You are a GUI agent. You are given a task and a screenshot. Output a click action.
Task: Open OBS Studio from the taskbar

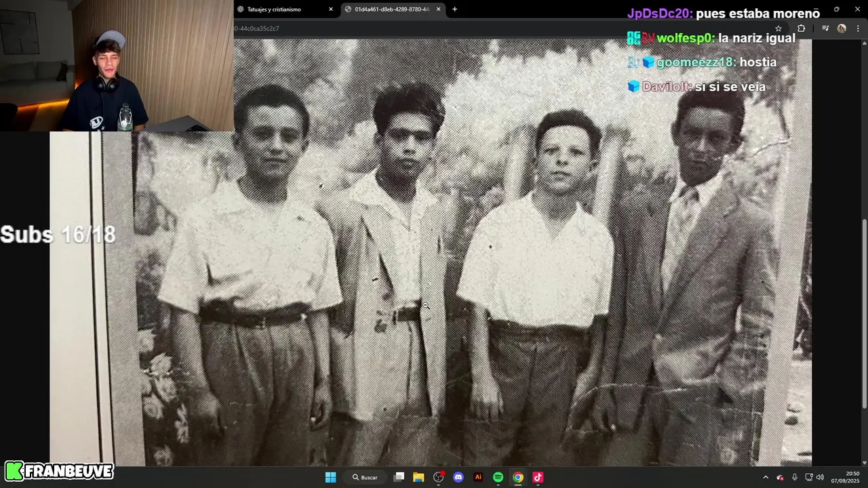[x=438, y=477]
